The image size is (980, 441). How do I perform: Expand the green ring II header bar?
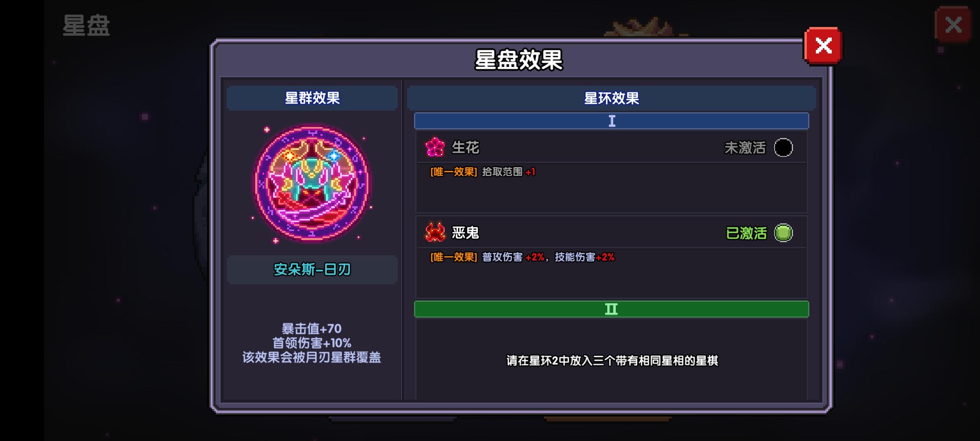(611, 309)
